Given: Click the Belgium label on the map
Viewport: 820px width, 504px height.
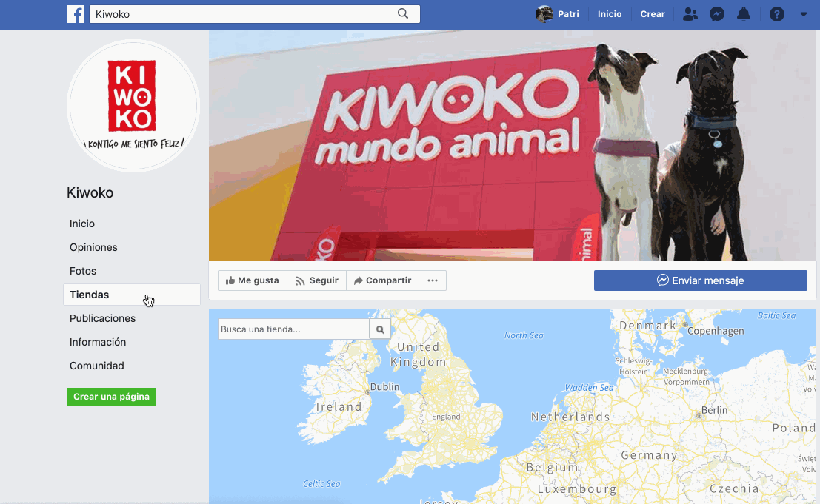Looking at the screenshot, I should (553, 467).
